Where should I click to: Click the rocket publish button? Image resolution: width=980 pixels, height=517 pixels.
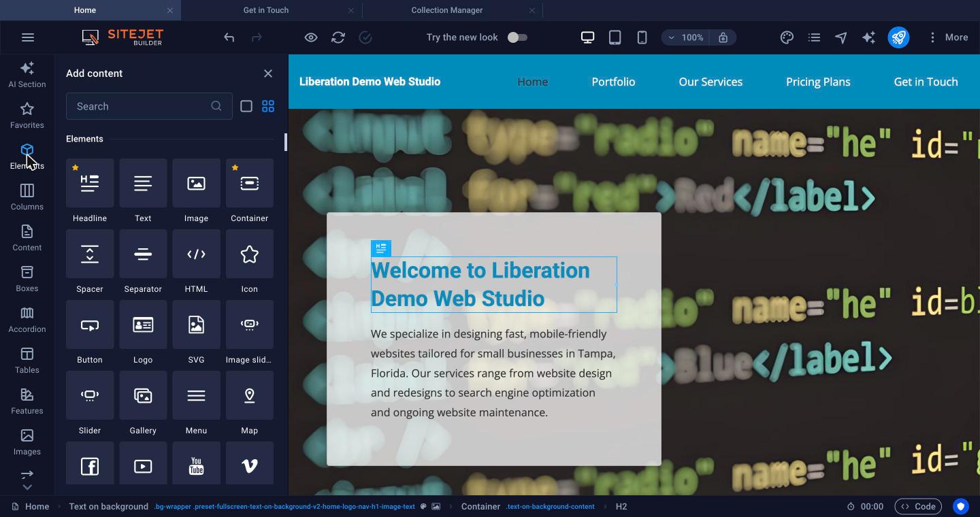[898, 37]
